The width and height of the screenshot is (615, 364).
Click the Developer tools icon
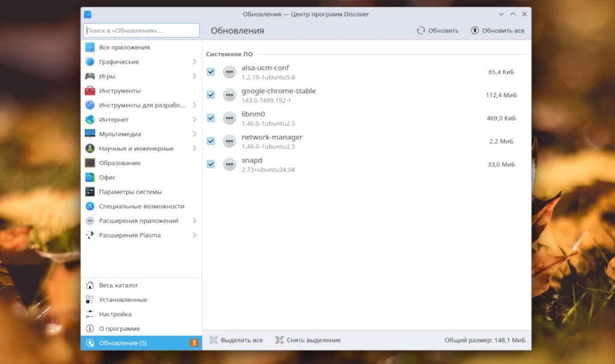click(x=90, y=105)
